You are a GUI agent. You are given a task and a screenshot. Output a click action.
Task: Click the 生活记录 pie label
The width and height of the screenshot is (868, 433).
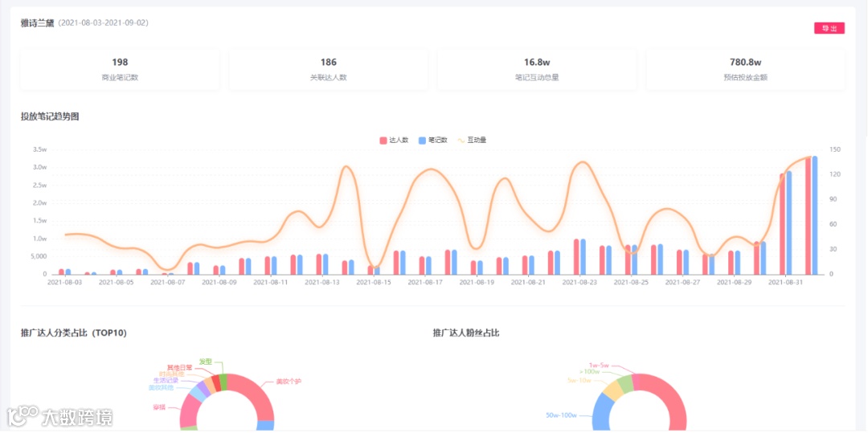(166, 381)
